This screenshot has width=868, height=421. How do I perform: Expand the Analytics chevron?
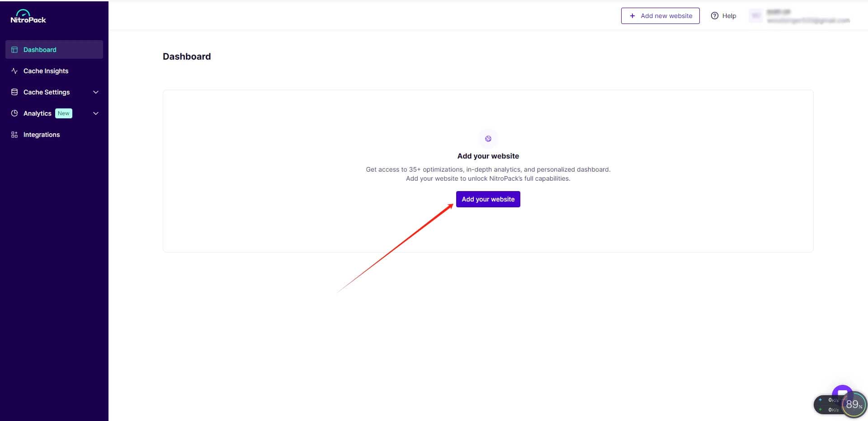tap(96, 113)
